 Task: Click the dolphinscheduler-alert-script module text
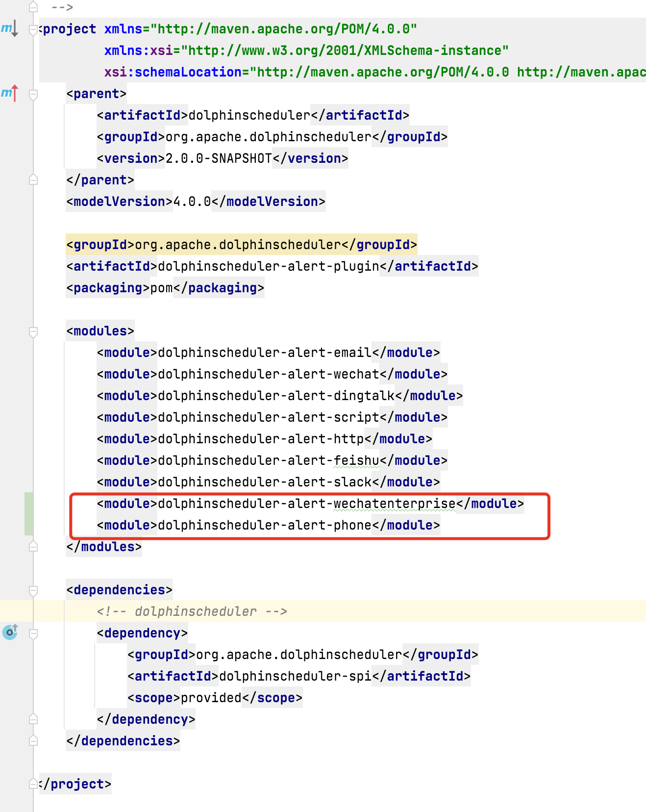click(x=269, y=417)
